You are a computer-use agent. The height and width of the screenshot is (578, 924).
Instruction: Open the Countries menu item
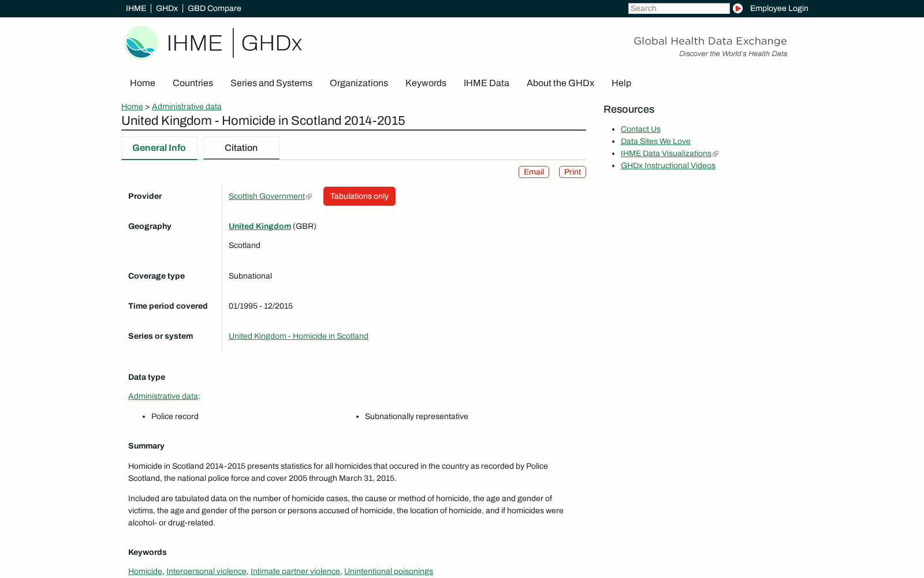coord(193,83)
